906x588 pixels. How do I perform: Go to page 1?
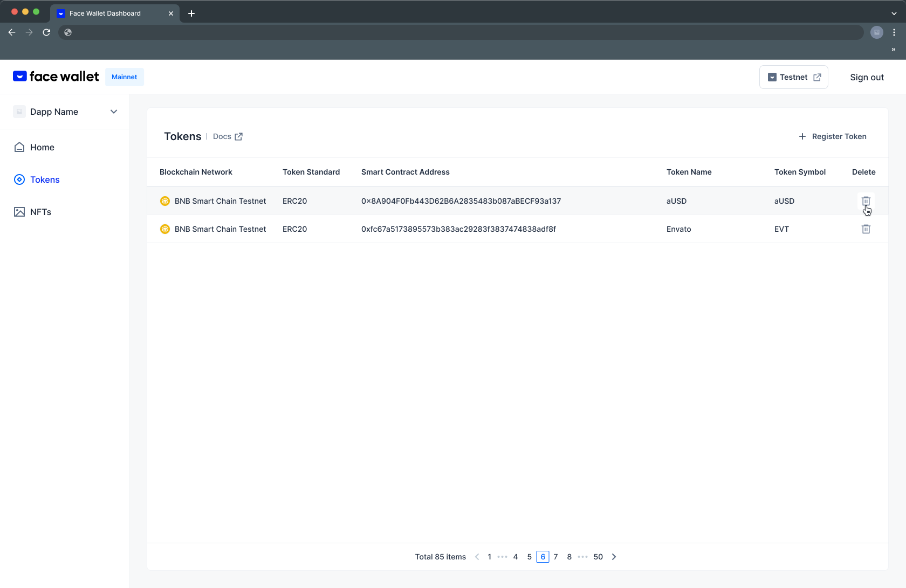[x=489, y=557]
